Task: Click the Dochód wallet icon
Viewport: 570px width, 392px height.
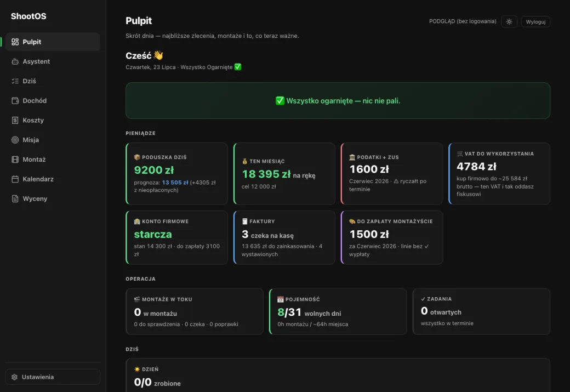Action: coord(15,101)
